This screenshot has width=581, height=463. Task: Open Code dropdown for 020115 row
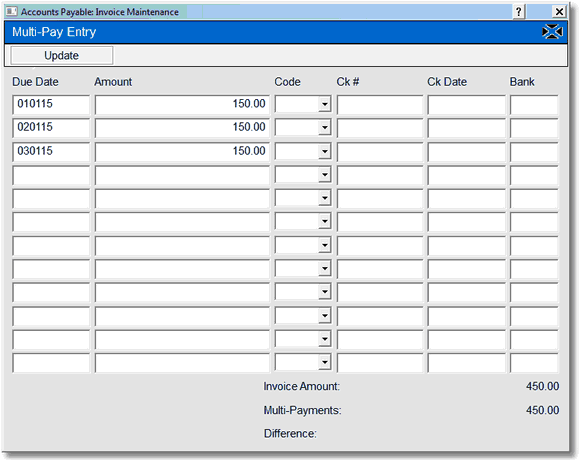[325, 128]
